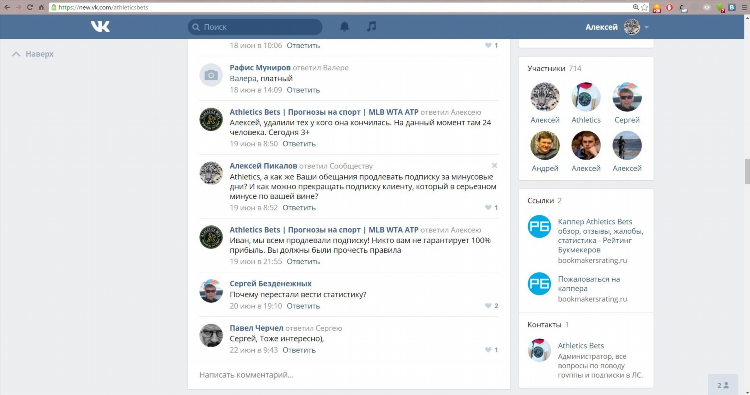Screen dimensions: 750x395
Task: Reply to Рафис Муниров's comment
Action: pyautogui.click(x=303, y=90)
